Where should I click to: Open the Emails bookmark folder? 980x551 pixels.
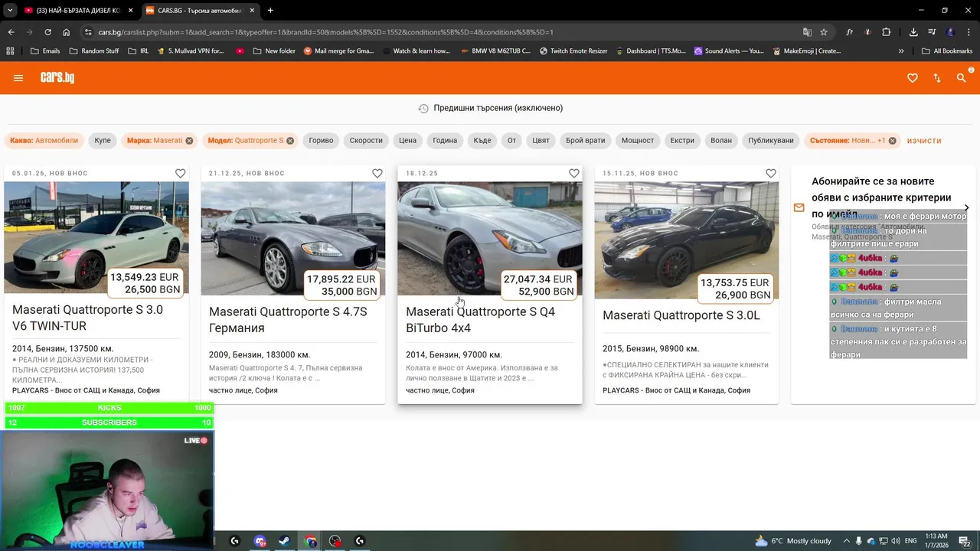point(45,51)
